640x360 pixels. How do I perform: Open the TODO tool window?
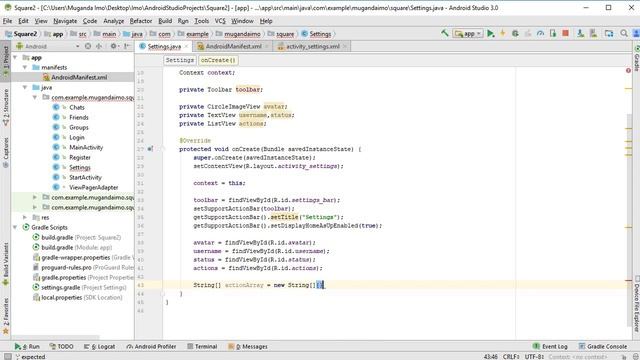[61, 347]
